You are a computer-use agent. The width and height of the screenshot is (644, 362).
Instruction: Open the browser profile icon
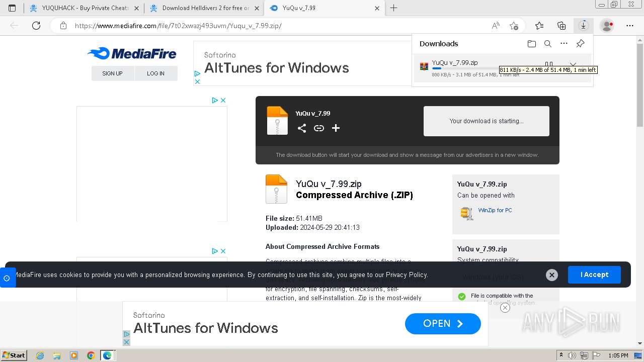(x=608, y=26)
